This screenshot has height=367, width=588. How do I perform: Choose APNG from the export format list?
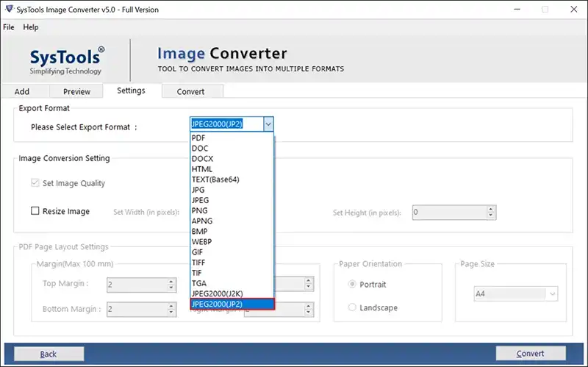[x=232, y=221]
